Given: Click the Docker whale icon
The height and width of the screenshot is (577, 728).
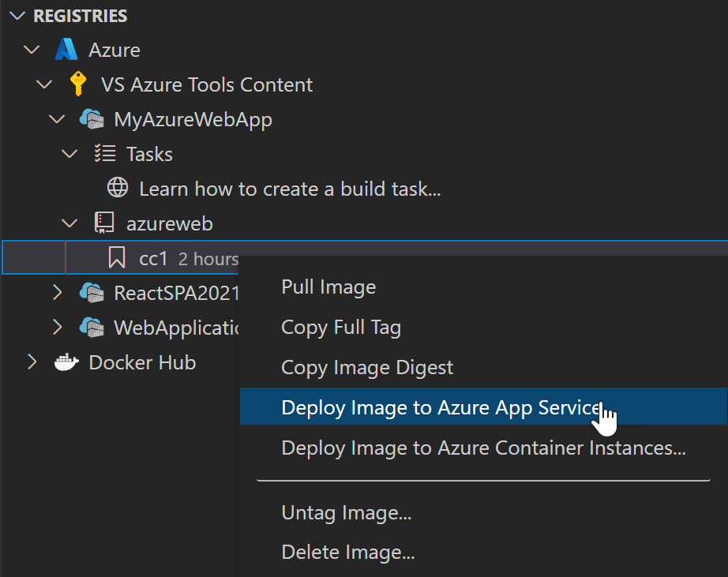Looking at the screenshot, I should point(66,362).
